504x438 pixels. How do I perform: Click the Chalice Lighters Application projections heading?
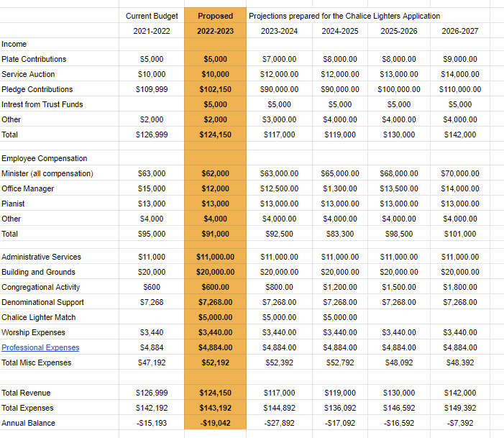coord(344,16)
